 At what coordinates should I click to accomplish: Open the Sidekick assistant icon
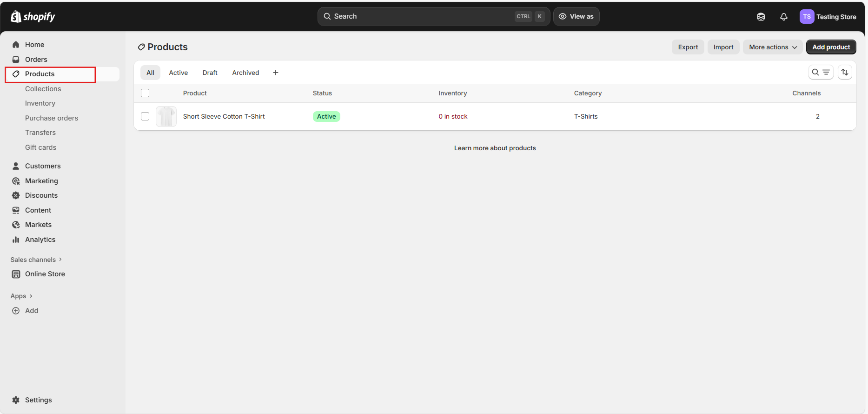(761, 17)
